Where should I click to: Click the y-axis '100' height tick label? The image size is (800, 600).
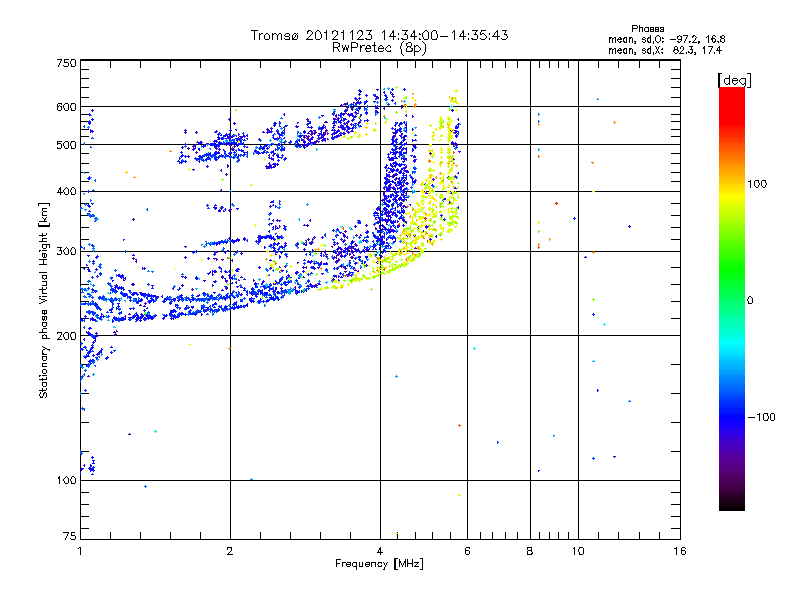tap(66, 480)
